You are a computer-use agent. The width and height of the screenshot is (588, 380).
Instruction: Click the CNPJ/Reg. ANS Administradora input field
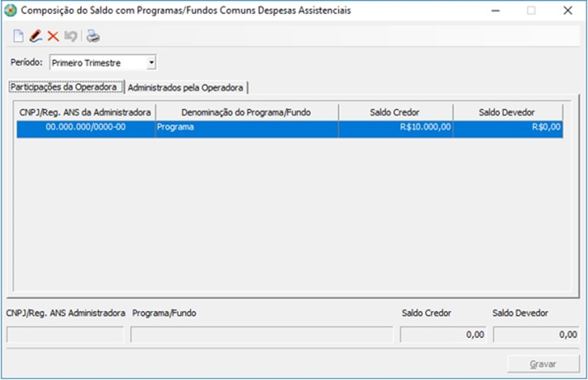[65, 334]
